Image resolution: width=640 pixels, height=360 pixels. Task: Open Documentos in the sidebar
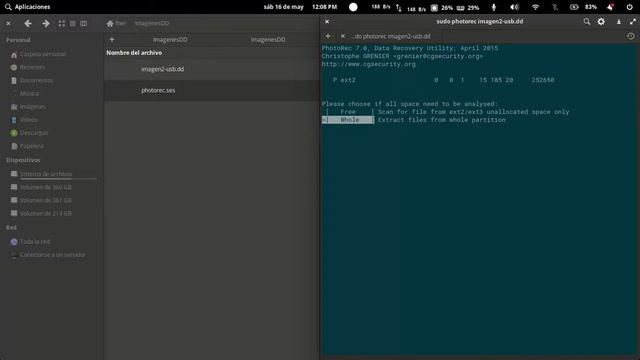point(36,80)
